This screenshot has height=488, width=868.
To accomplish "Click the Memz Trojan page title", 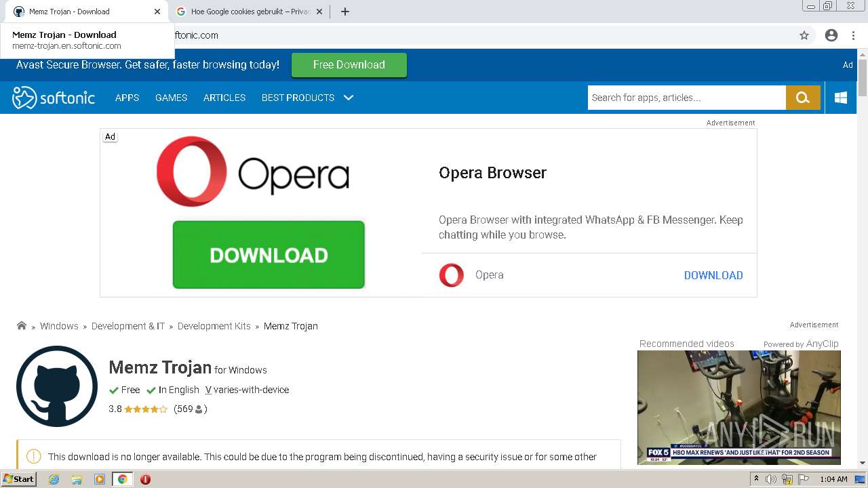I will (x=160, y=367).
